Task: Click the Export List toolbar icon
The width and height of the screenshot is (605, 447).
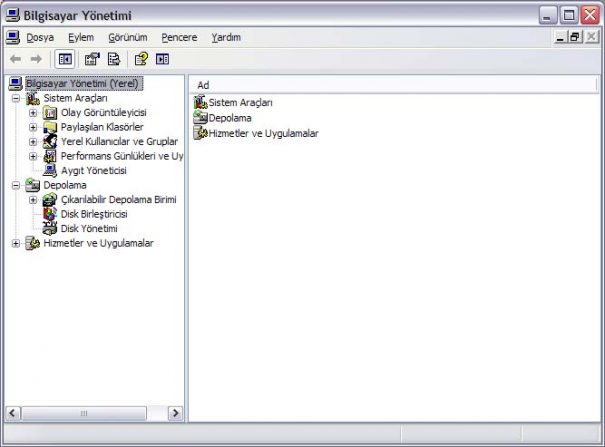Action: (114, 59)
